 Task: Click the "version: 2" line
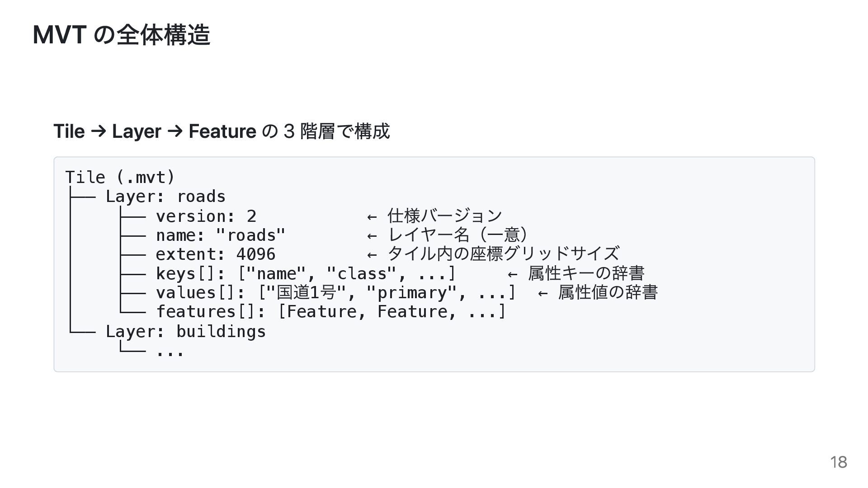206,216
